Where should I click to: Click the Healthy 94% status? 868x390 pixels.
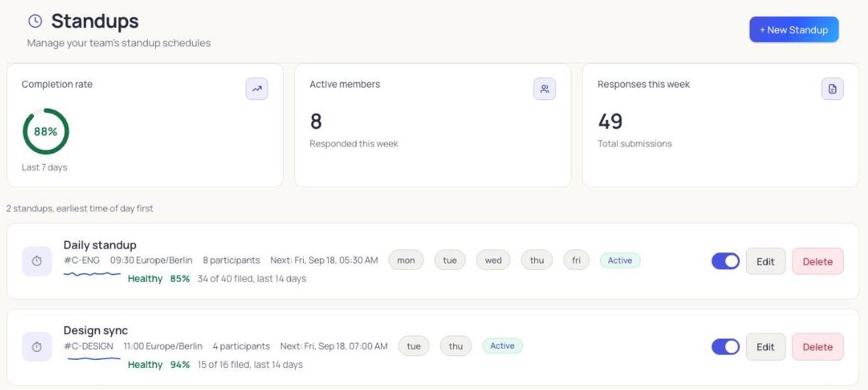tap(159, 364)
